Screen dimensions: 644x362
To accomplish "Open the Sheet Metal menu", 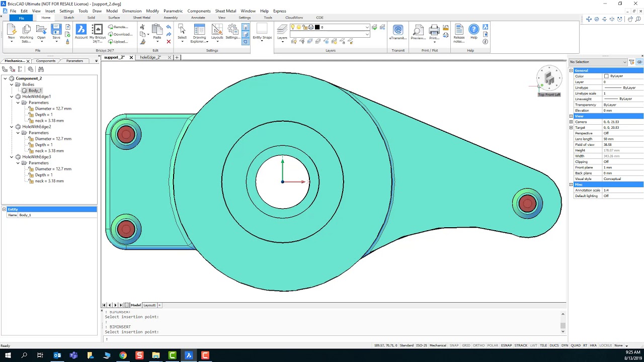I will 225,11.
